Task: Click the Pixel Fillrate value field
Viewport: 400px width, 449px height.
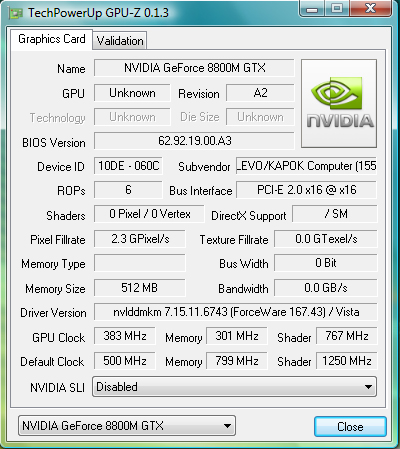Action: pyautogui.click(x=140, y=239)
